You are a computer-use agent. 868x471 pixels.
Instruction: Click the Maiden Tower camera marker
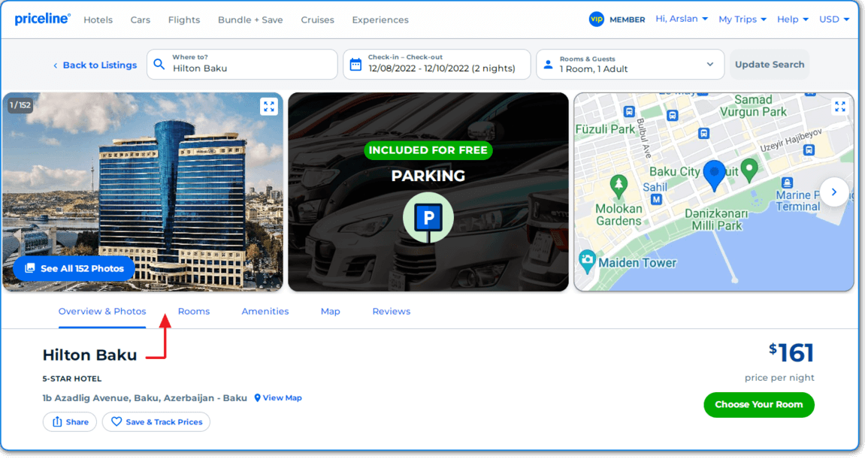[588, 261]
